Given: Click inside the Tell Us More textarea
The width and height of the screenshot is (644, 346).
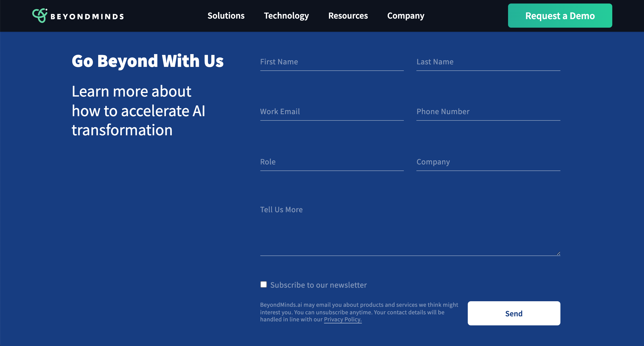Looking at the screenshot, I should (x=410, y=229).
